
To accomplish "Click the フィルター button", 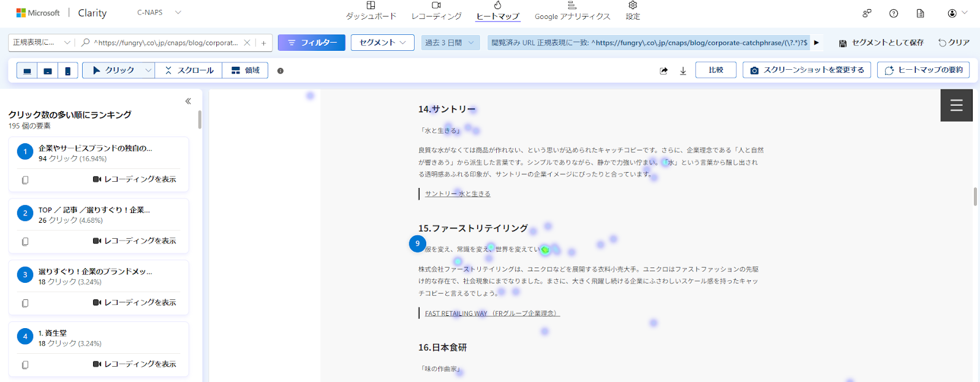I will pyautogui.click(x=311, y=42).
